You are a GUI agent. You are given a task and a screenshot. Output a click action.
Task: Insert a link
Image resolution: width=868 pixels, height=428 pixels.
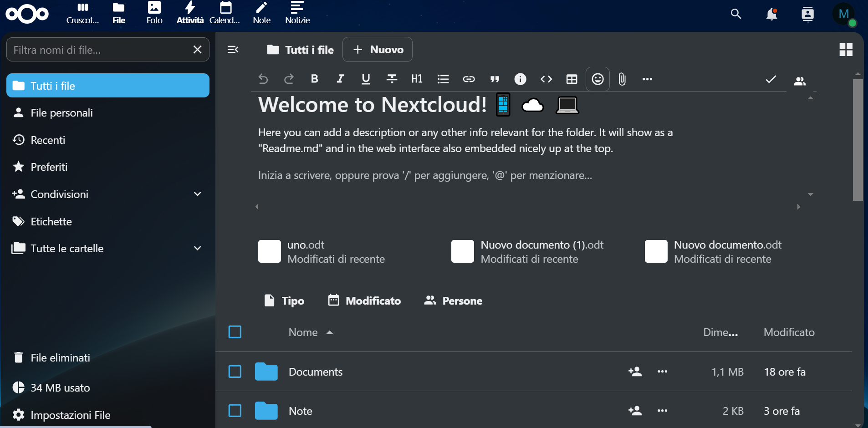tap(469, 79)
